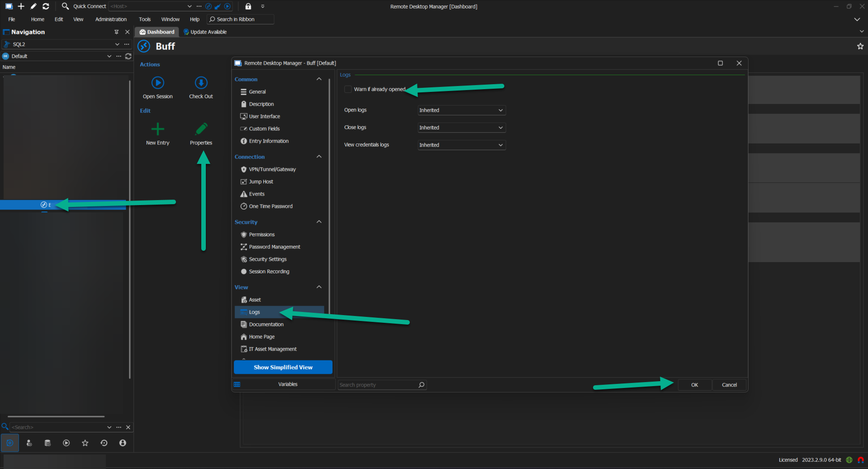Open the View credentials logs dropdown

(461, 145)
